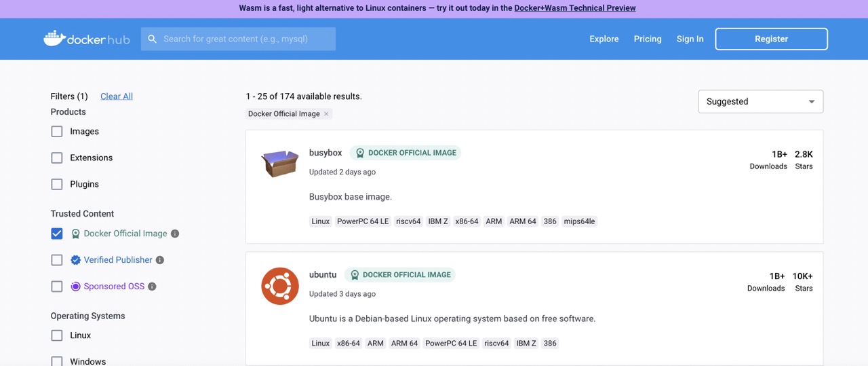This screenshot has width=868, height=366.
Task: Click 'Updated 3 days ago' on ubuntu
Action: pos(342,294)
